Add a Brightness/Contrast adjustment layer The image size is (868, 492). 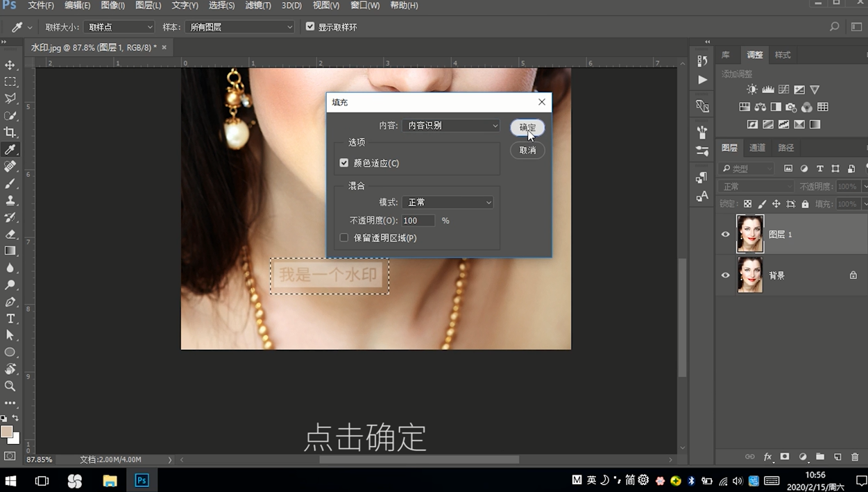[x=754, y=89]
